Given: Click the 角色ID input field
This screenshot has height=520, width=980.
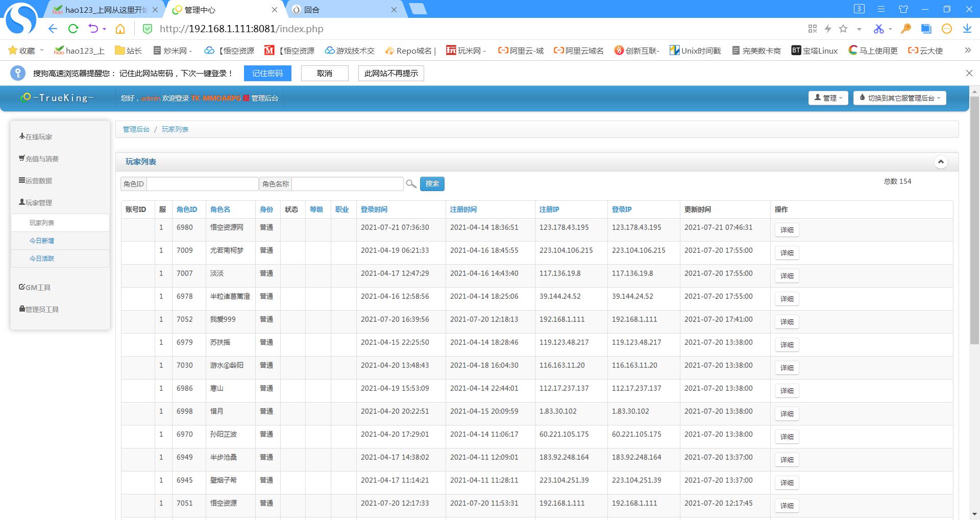Looking at the screenshot, I should click(x=202, y=184).
